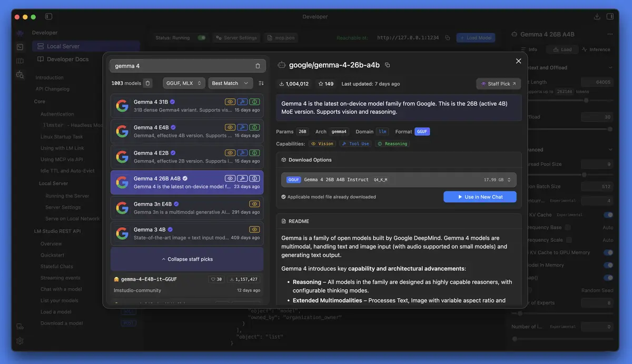
Task: Switch to the Inference tab
Action: tap(596, 50)
